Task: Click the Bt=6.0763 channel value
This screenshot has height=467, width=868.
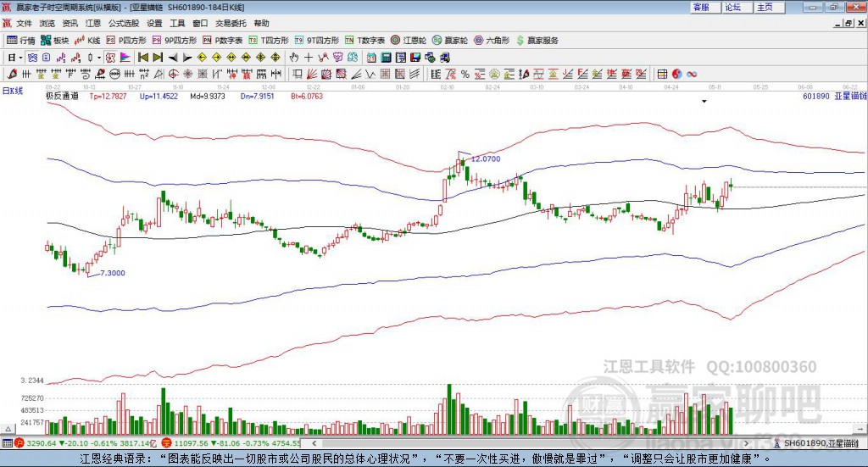Action: pos(307,97)
